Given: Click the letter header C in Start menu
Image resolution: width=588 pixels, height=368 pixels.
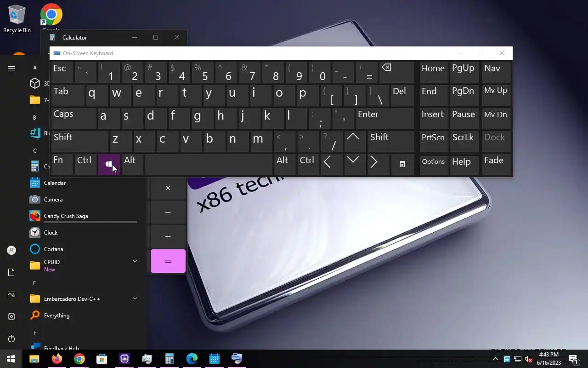Looking at the screenshot, I should pyautogui.click(x=35, y=150).
